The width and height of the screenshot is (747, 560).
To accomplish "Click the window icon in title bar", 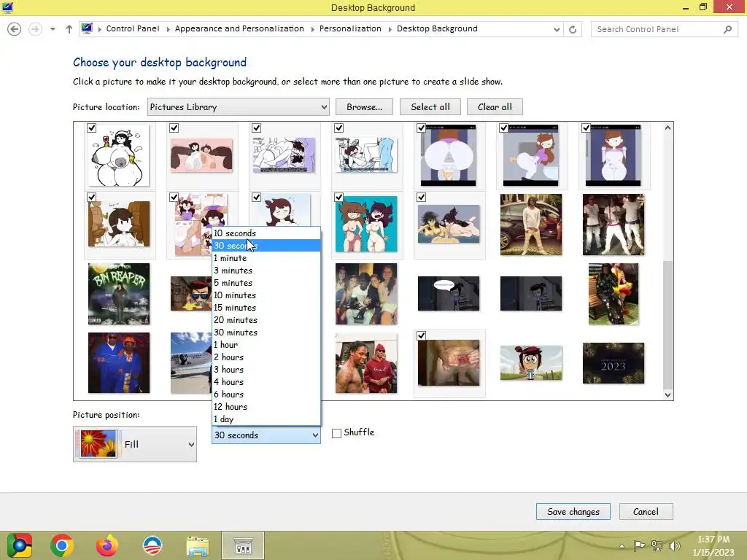I will click(x=7, y=7).
